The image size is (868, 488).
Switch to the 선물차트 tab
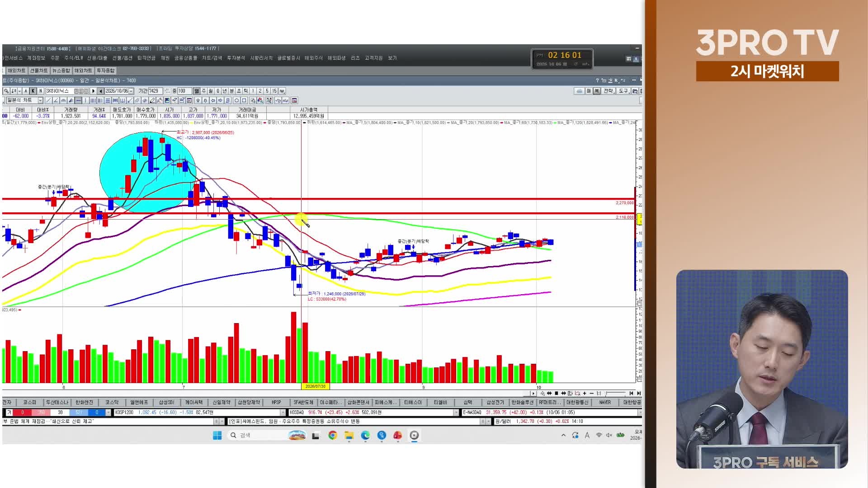point(39,70)
